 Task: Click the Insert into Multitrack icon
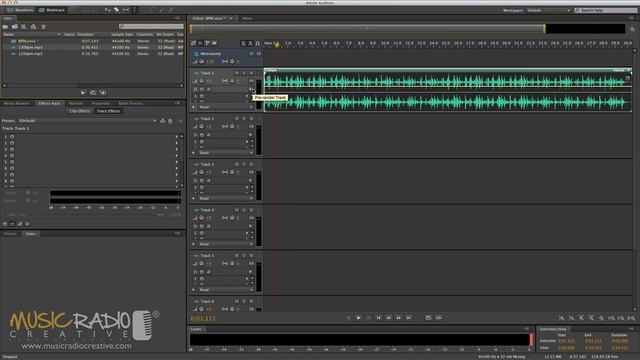click(33, 27)
